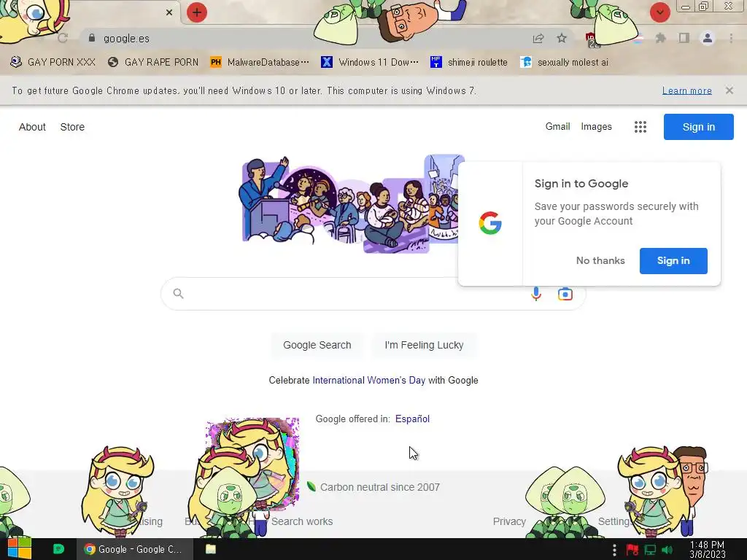The width and height of the screenshot is (747, 560).
Task: Click the red Action Center flag icon
Action: 632,550
